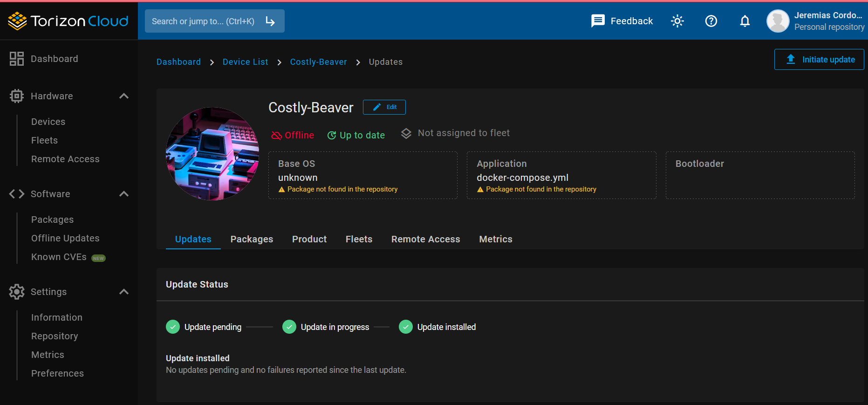Open Known CVEs in sidebar

pyautogui.click(x=59, y=257)
